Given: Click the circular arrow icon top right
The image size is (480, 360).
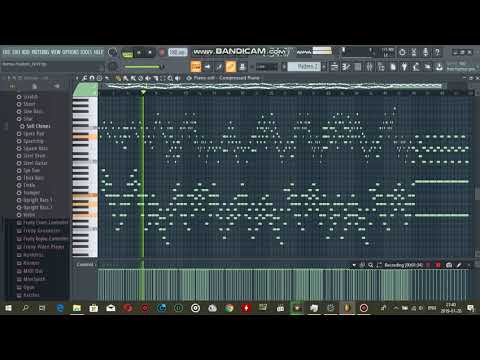Looking at the screenshot, I should tap(402, 52).
